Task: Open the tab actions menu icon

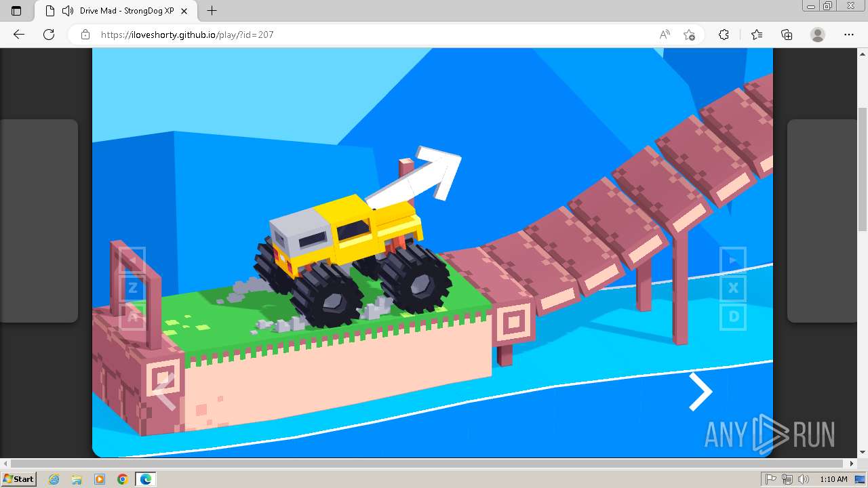Action: (16, 11)
